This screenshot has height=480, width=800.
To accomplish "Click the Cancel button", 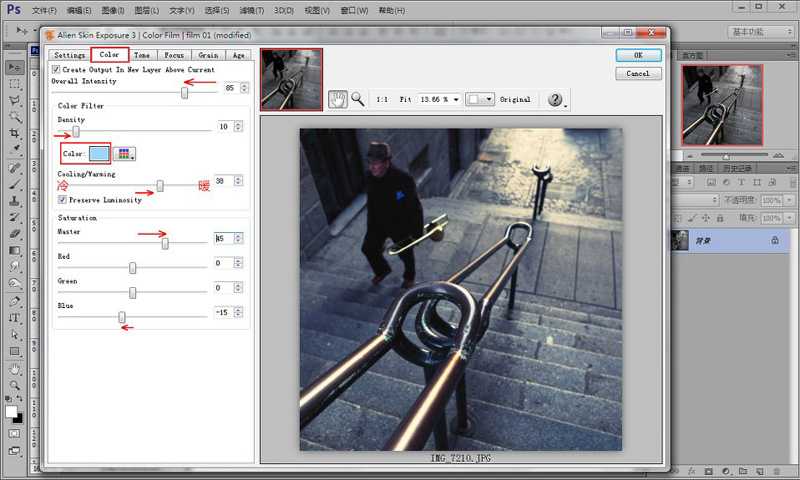I will [638, 73].
